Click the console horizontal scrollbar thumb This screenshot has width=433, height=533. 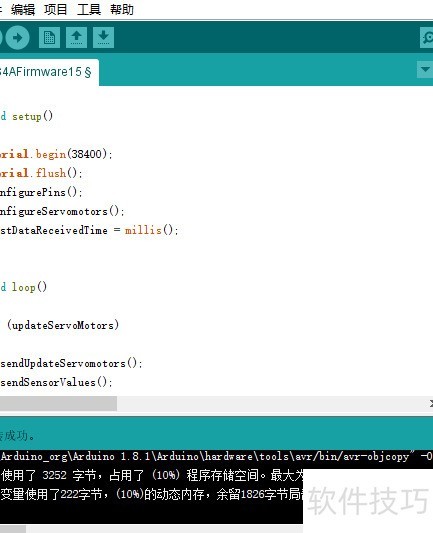coord(13,529)
